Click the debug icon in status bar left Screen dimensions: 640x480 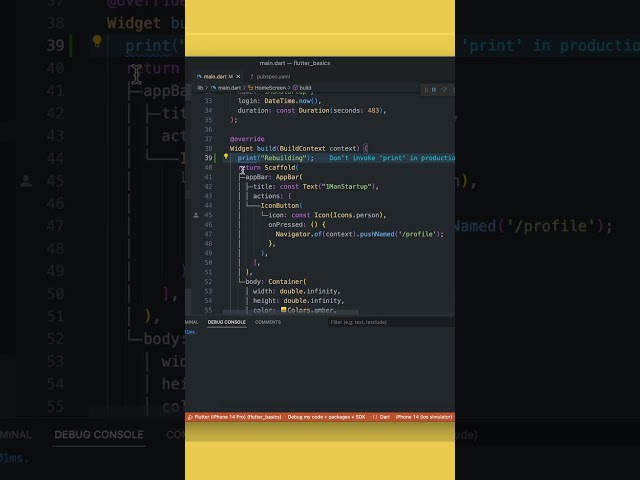tap(190, 417)
